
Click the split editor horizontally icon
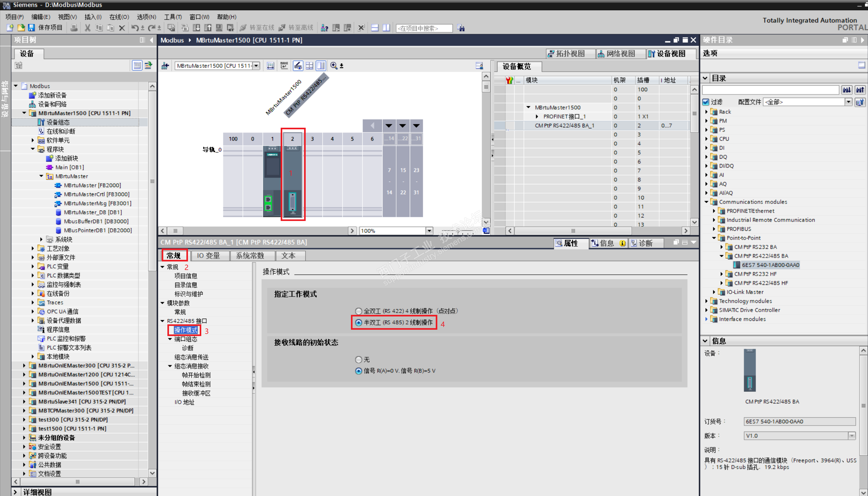375,28
